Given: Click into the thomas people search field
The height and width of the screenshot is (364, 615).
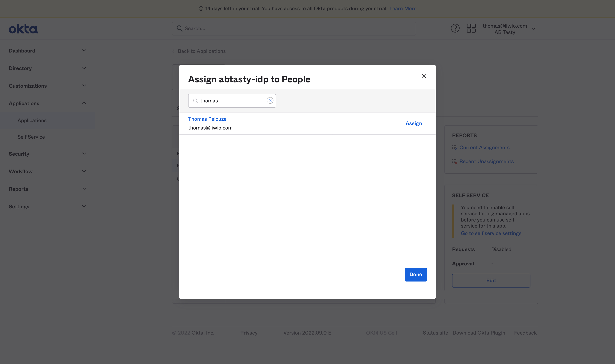Looking at the screenshot, I should pyautogui.click(x=232, y=101).
